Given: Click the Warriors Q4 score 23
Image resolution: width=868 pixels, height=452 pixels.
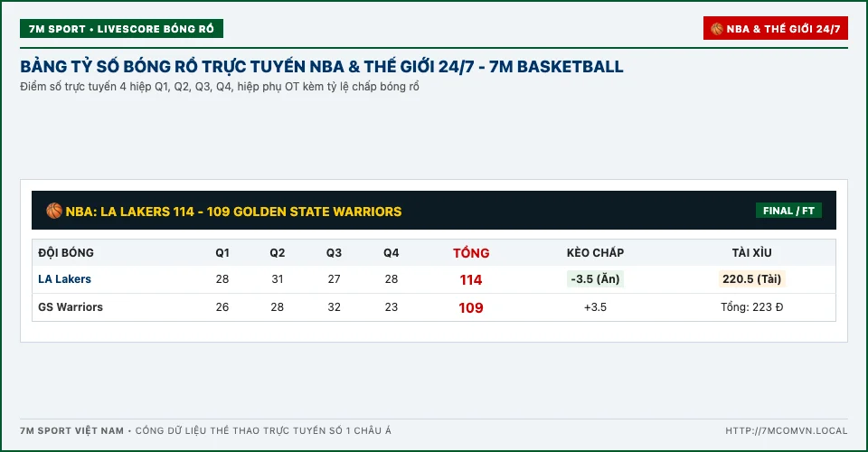Looking at the screenshot, I should [x=392, y=307].
